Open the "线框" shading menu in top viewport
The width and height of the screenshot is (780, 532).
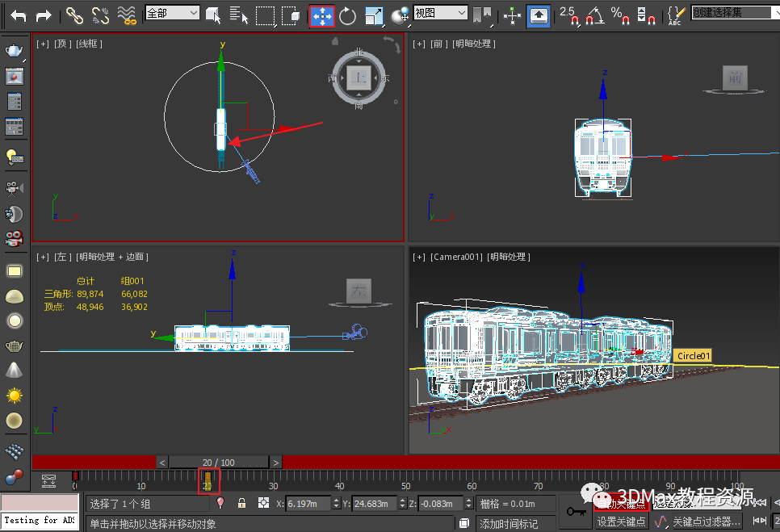[89, 44]
